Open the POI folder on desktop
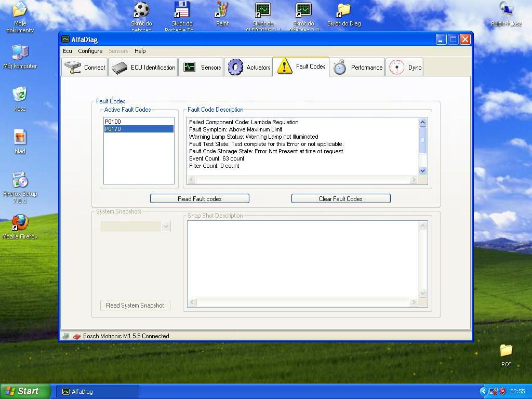The image size is (532, 399). point(506,350)
